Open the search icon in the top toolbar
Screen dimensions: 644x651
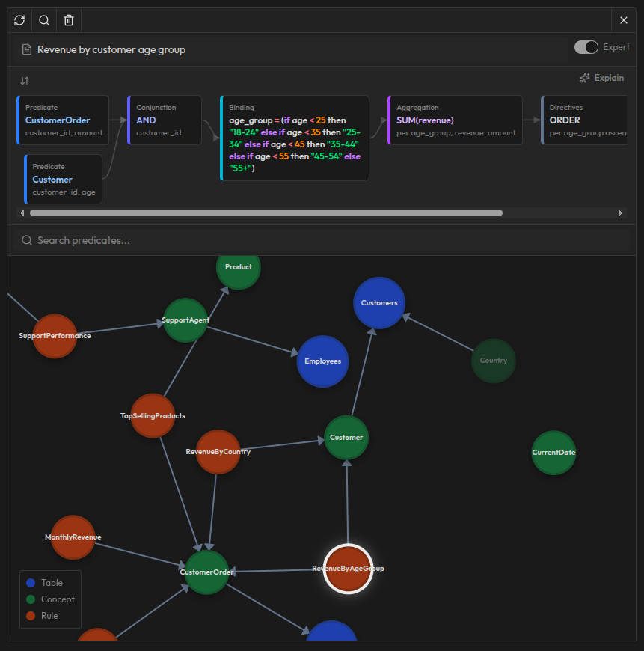tap(43, 20)
